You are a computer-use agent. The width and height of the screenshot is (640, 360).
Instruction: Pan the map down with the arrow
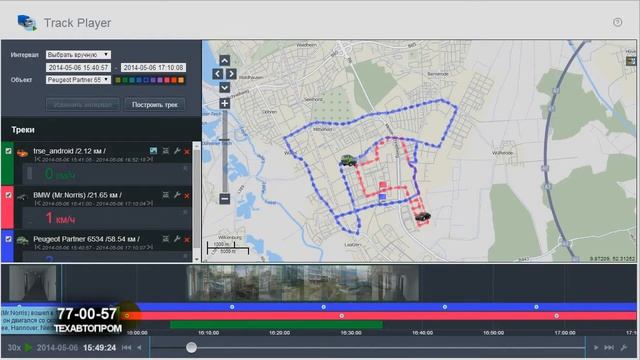[x=224, y=87]
